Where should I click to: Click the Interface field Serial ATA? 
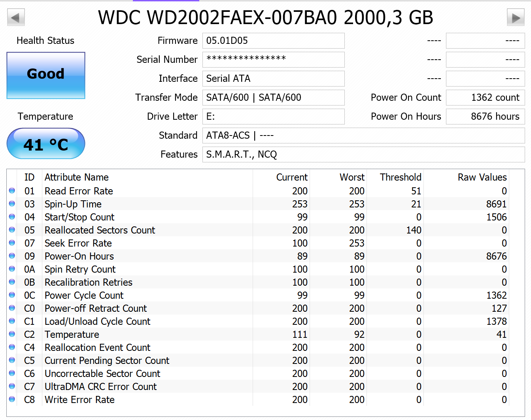coord(273,79)
